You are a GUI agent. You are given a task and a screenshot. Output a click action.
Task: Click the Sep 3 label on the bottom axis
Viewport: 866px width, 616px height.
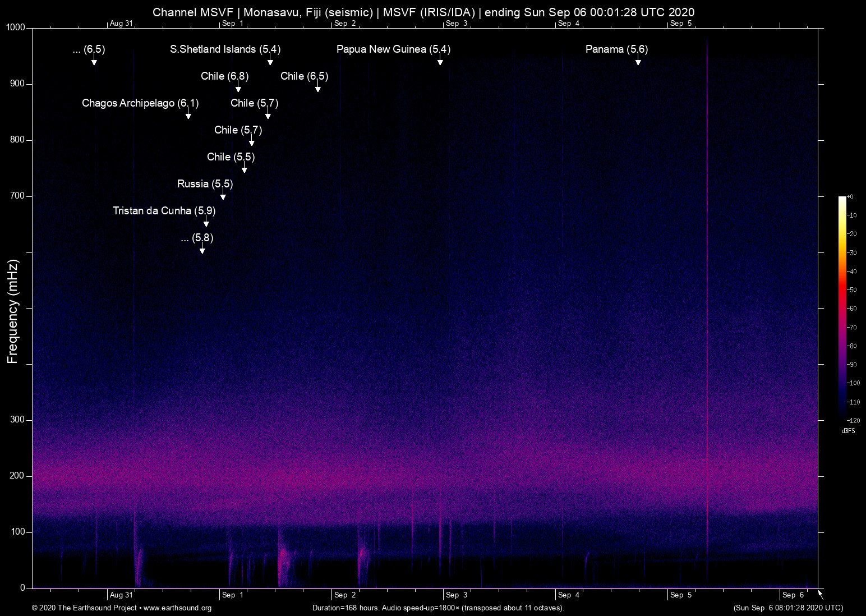pos(456,595)
